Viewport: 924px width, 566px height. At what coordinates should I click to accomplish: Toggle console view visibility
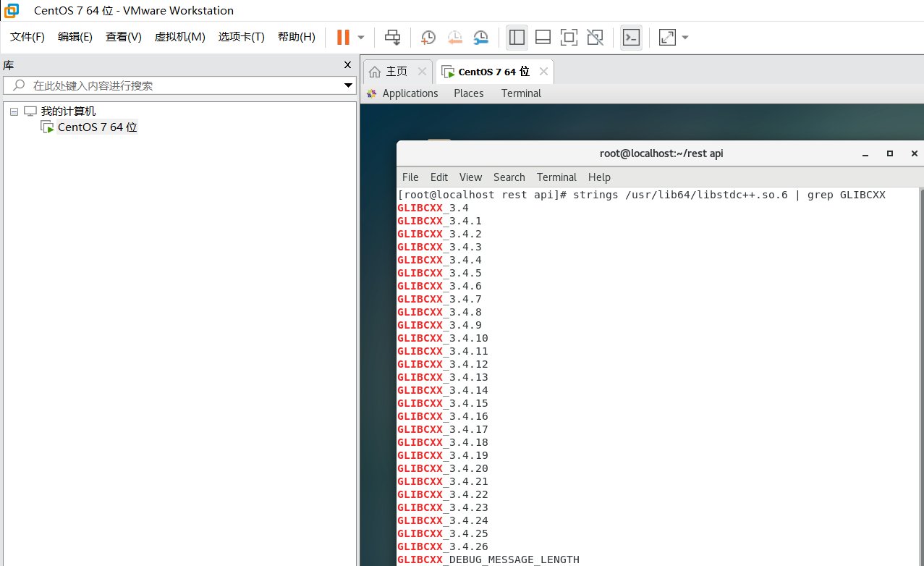630,37
